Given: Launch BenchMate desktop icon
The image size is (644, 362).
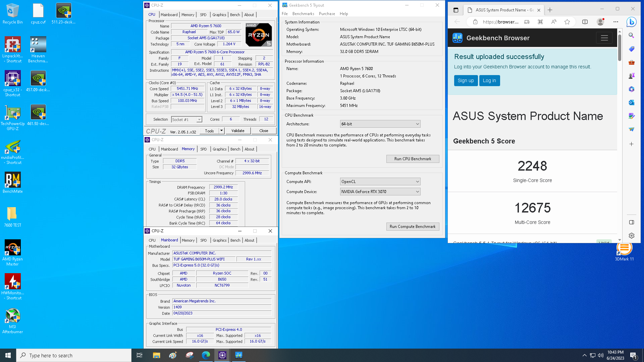Looking at the screenshot, I should [12, 183].
